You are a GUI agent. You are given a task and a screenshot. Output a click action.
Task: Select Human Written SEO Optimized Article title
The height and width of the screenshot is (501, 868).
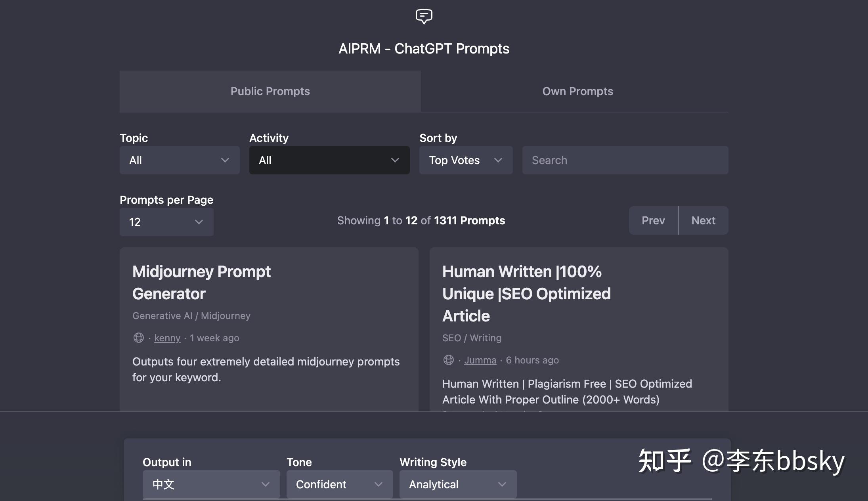click(x=526, y=294)
